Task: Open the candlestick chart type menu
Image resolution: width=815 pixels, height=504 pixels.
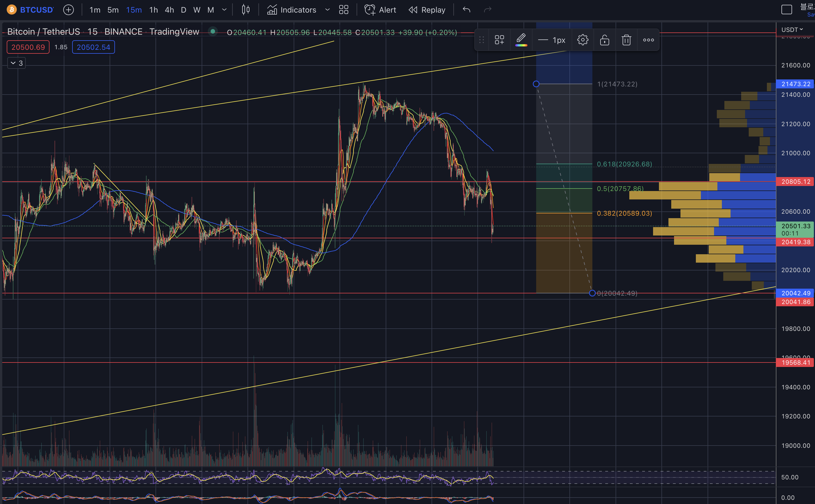Action: 246,10
